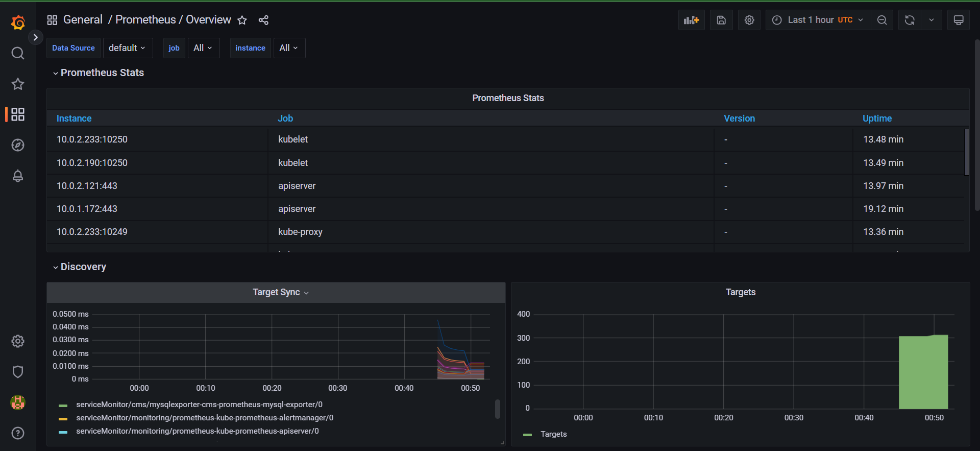
Task: Open the Last 1 hour time picker
Action: point(818,20)
